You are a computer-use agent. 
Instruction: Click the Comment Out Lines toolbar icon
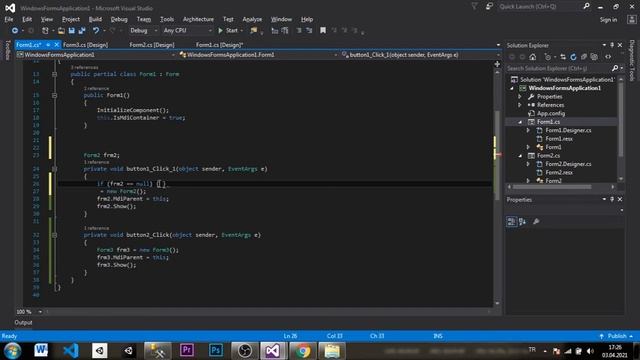(x=299, y=31)
